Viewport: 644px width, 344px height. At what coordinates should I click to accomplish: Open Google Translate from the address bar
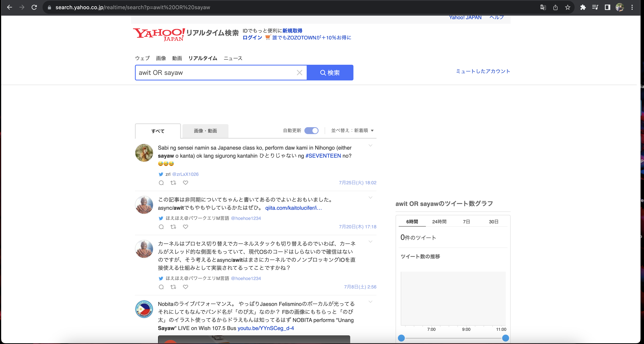pos(543,7)
